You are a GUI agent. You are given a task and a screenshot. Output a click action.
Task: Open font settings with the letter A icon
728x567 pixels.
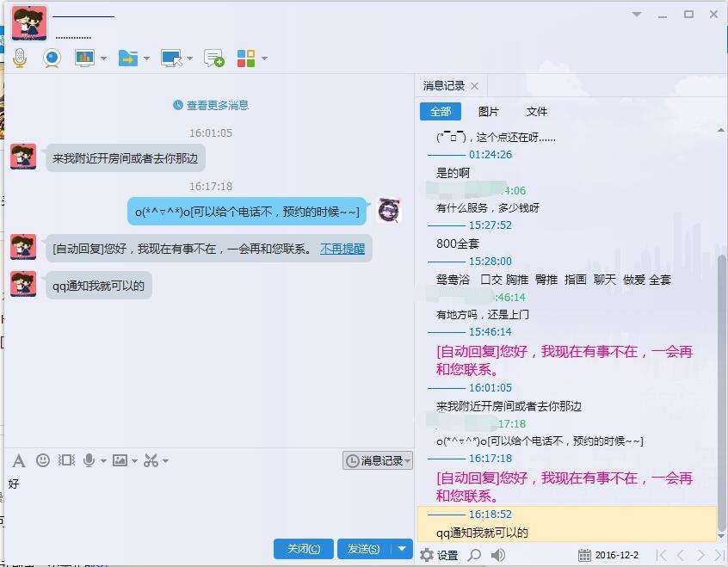point(19,459)
